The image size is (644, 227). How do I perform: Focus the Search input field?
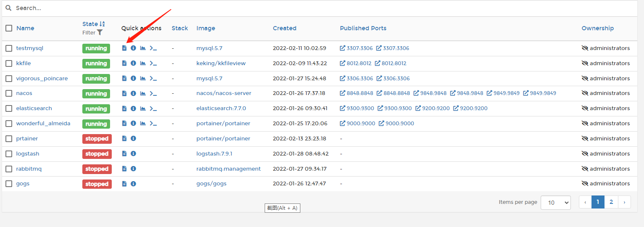(323, 8)
